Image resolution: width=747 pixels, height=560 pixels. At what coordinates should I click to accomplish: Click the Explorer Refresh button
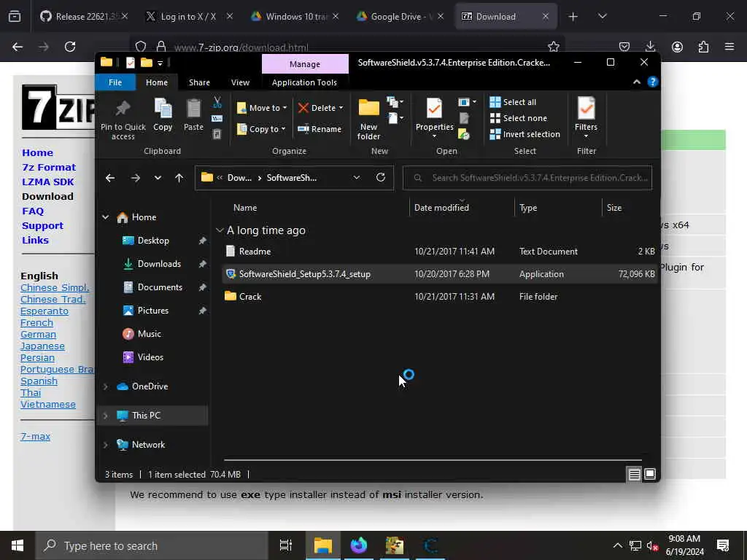point(381,178)
